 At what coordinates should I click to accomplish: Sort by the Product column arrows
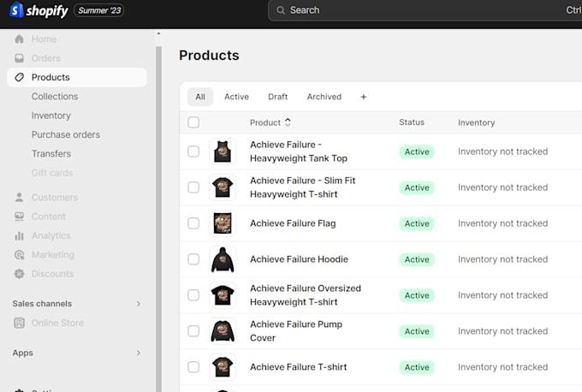click(x=288, y=122)
